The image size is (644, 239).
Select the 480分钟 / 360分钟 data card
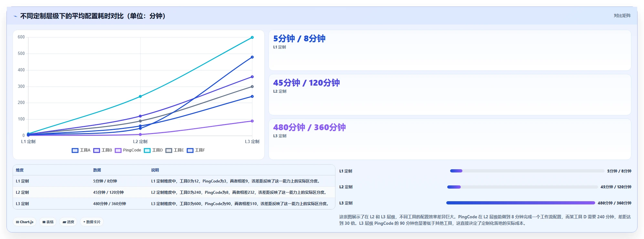(450, 139)
